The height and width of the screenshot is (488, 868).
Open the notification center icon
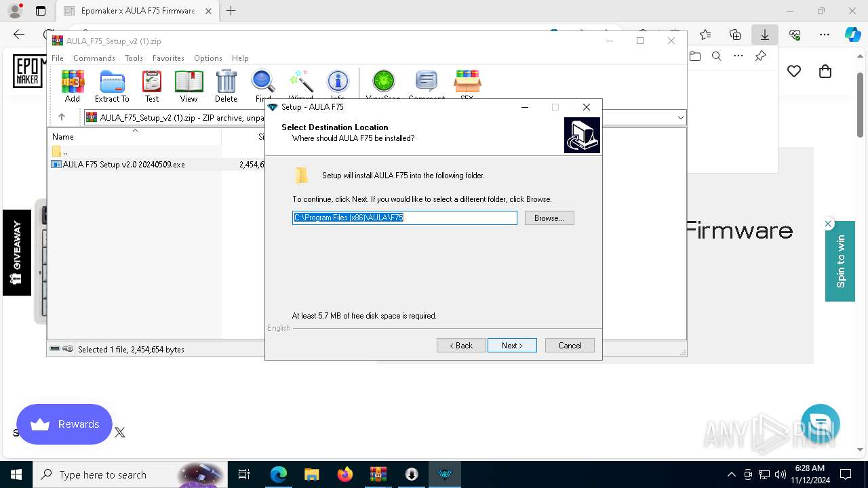[846, 474]
